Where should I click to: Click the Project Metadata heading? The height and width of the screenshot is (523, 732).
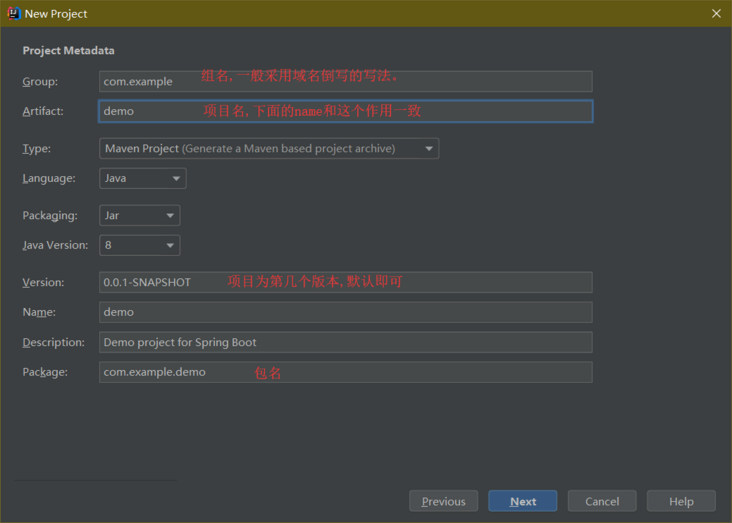[x=68, y=51]
